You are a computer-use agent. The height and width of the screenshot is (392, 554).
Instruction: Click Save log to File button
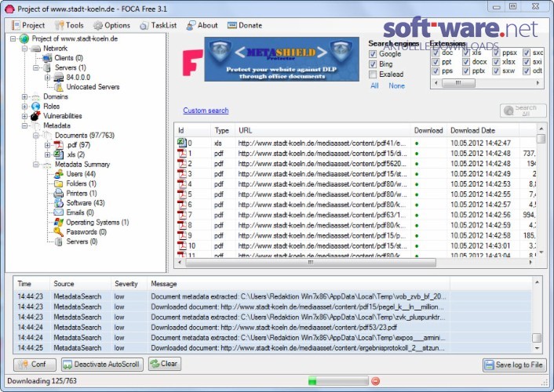(515, 365)
